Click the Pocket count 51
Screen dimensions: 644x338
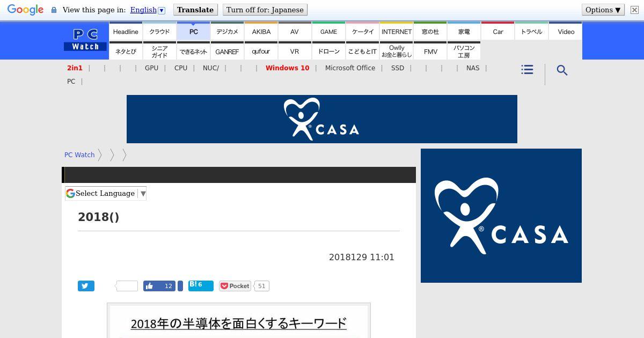261,286
